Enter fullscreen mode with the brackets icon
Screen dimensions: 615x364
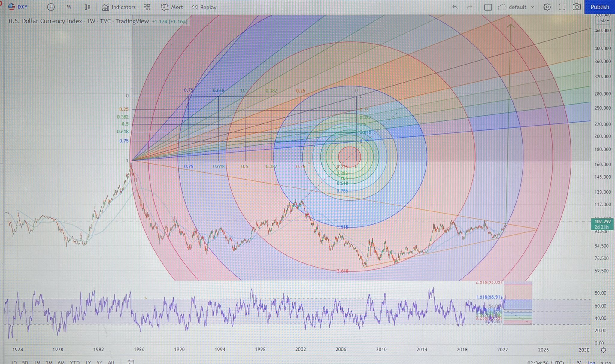point(562,7)
